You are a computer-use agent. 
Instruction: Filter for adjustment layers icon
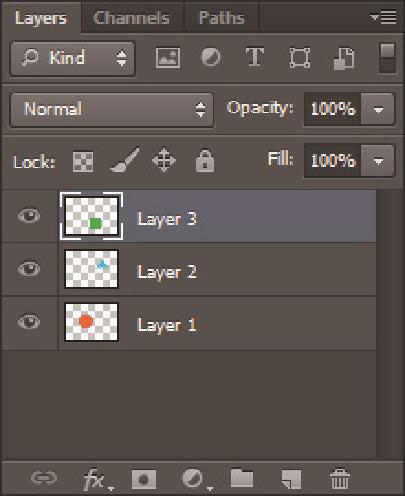(x=211, y=57)
